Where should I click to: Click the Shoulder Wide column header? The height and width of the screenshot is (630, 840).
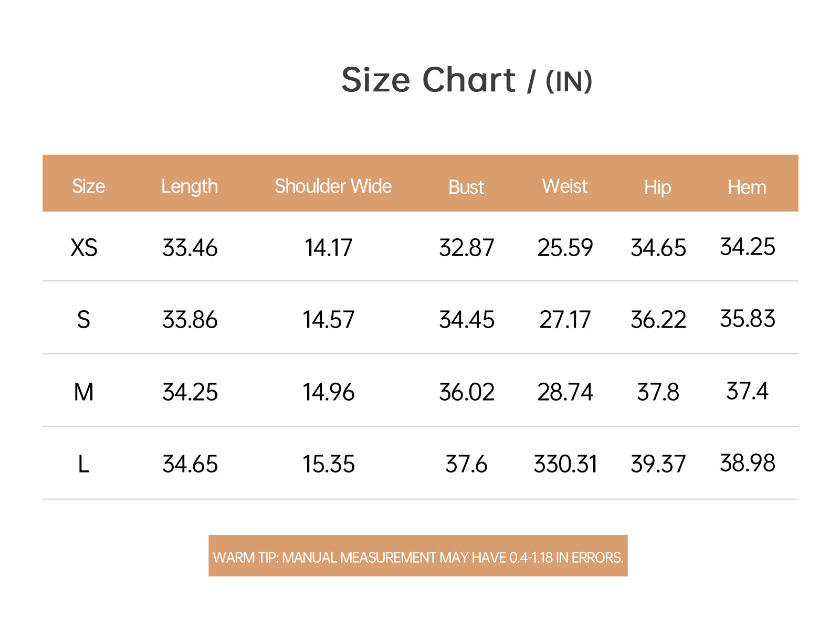tap(333, 186)
